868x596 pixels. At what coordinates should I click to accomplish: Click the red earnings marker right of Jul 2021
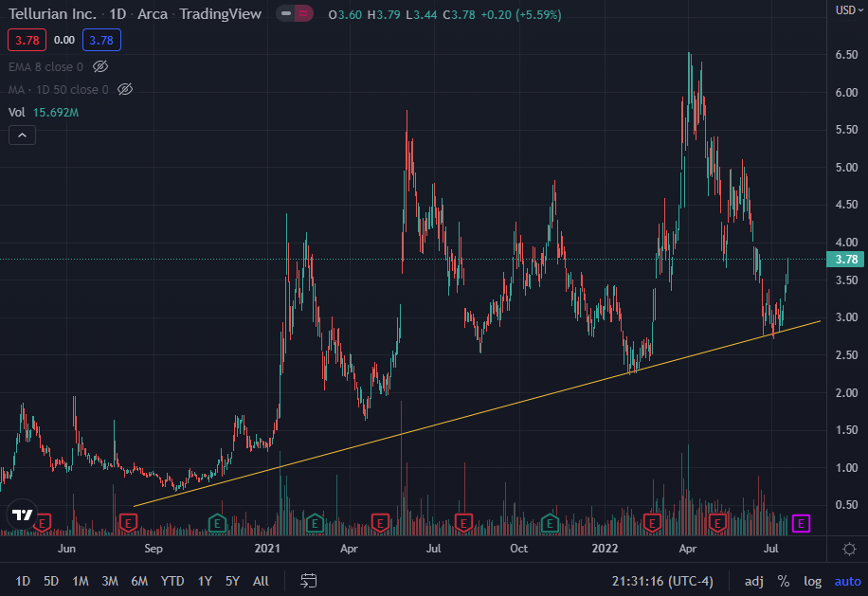point(463,523)
